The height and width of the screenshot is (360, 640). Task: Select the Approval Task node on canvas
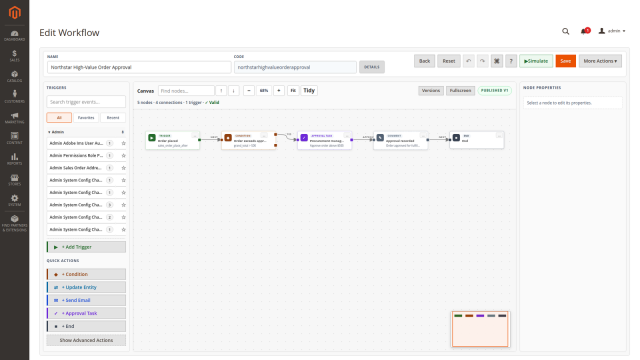point(324,140)
